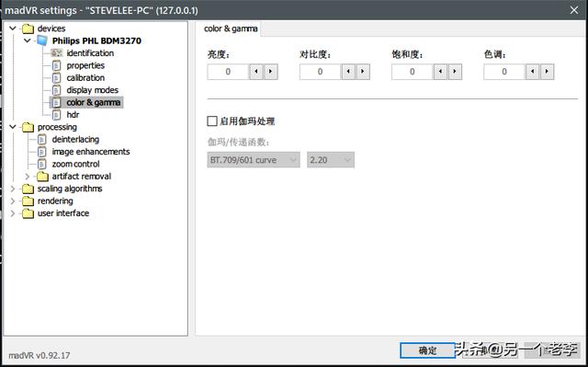Increase 对比度 contrast with right arrow

pos(363,72)
